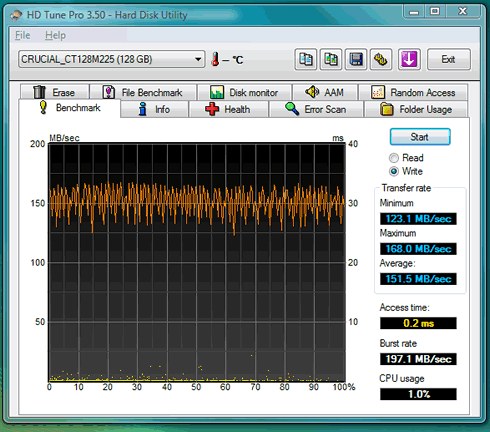Open the Erase tab with trash can icon
490x432 pixels.
55,92
